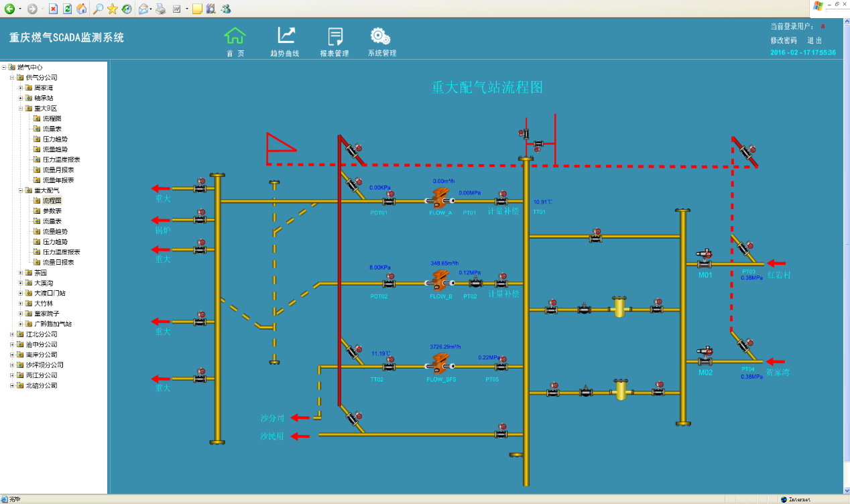This screenshot has height=504, width=850.
Task: Click the Messenger people toolbar icon
Action: click(226, 9)
